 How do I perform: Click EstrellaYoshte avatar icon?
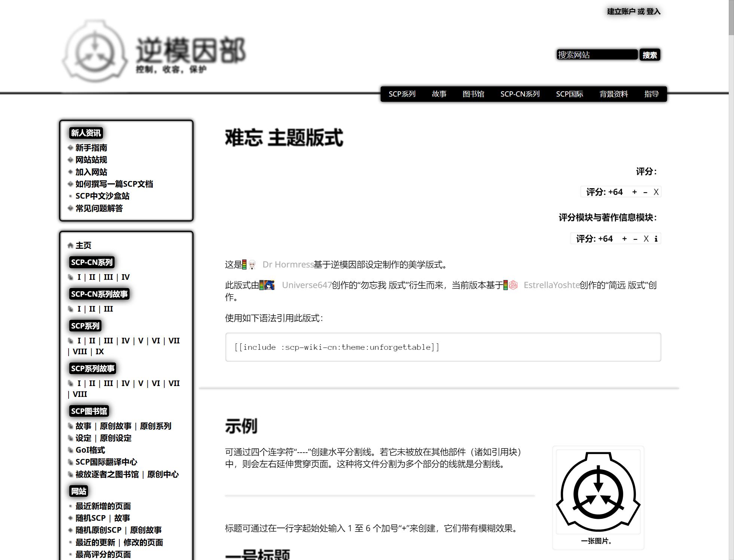pos(513,285)
